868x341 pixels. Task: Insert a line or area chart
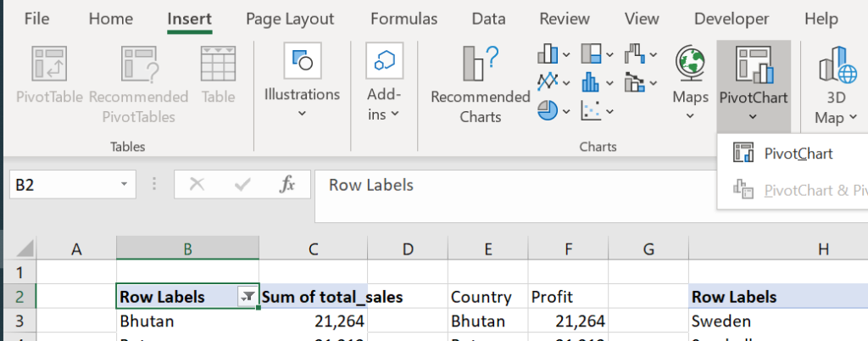click(x=548, y=82)
